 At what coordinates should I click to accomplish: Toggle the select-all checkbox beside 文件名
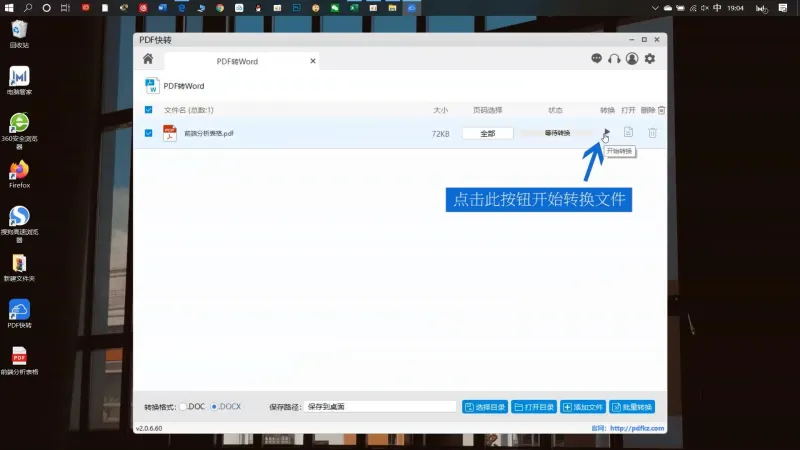[148, 110]
